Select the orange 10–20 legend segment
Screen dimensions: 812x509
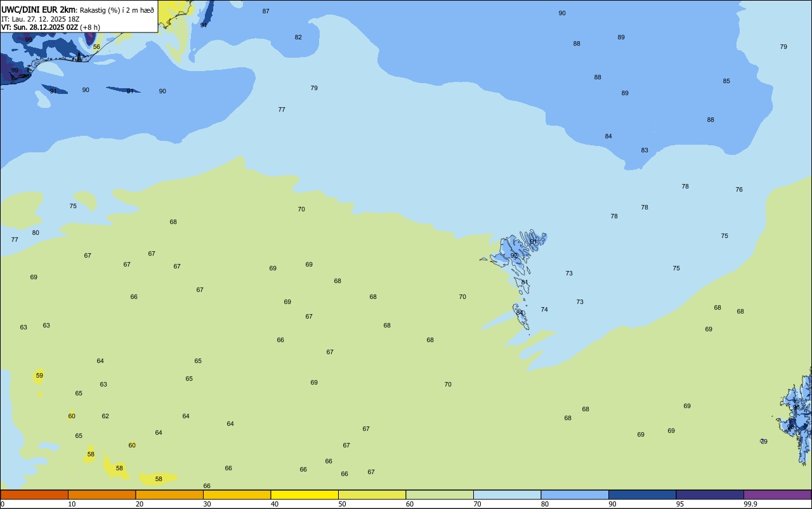pyautogui.click(x=101, y=494)
